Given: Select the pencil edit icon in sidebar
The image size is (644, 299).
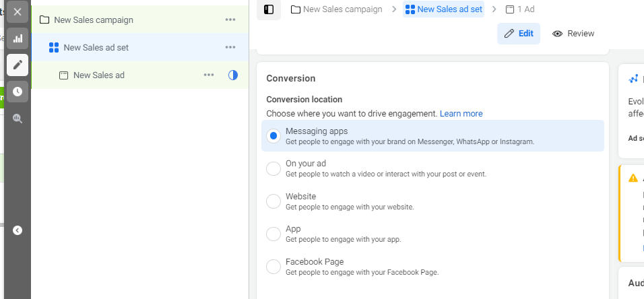Looking at the screenshot, I should (x=18, y=65).
